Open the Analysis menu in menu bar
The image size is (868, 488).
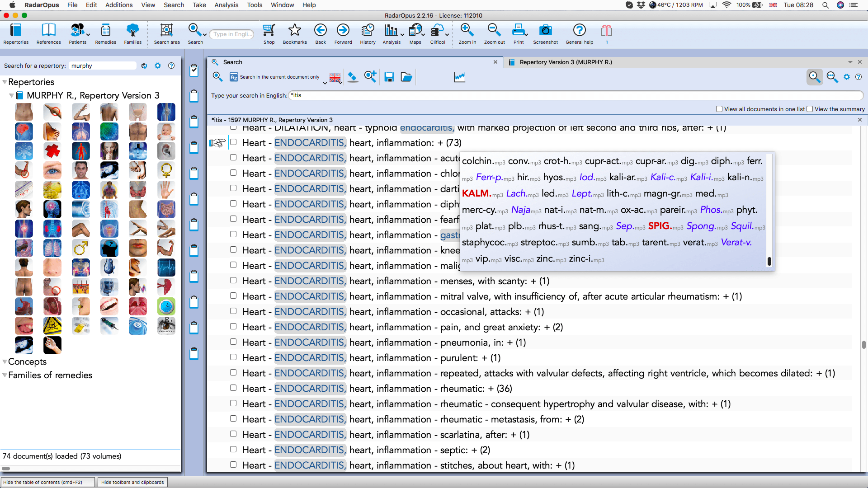coord(226,5)
